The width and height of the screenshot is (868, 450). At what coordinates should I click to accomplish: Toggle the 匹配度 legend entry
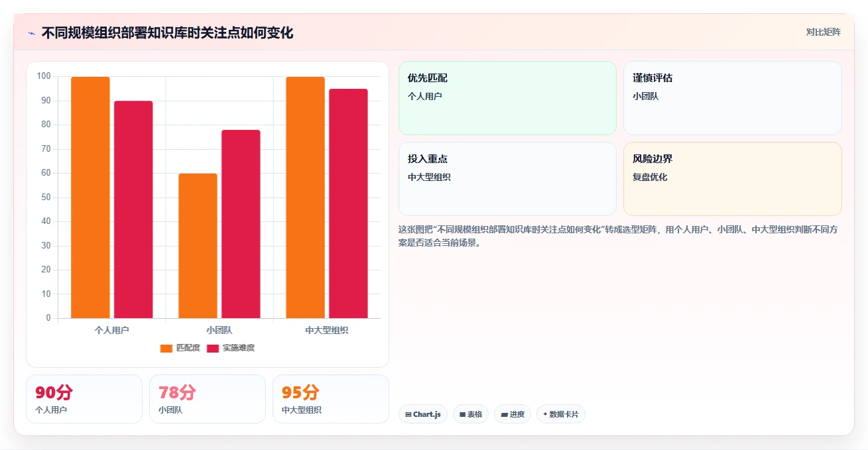tap(180, 348)
